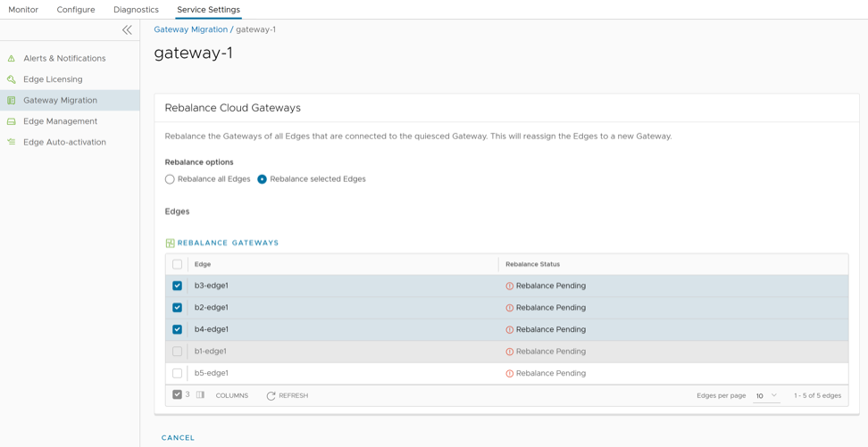868x447 pixels.
Task: Toggle the select-all checkbox in table header
Action: point(177,264)
